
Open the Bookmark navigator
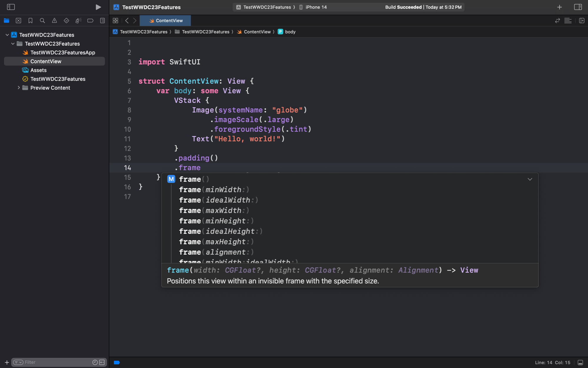tap(30, 21)
